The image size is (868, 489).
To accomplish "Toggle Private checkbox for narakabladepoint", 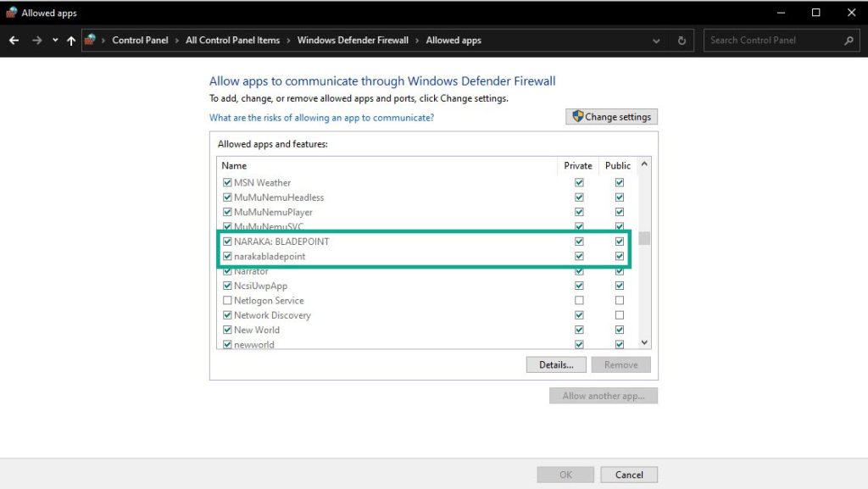I will coord(579,257).
